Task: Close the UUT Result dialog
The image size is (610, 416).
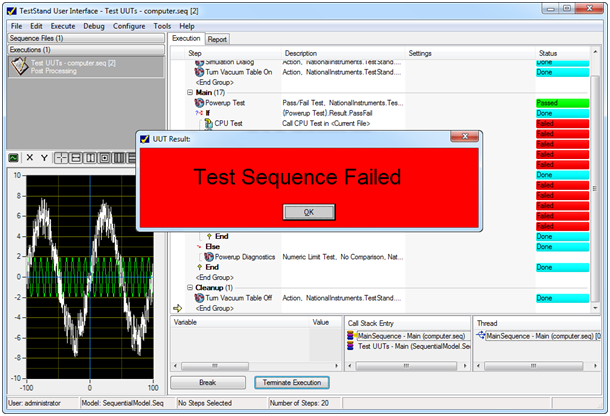Action: point(464,138)
